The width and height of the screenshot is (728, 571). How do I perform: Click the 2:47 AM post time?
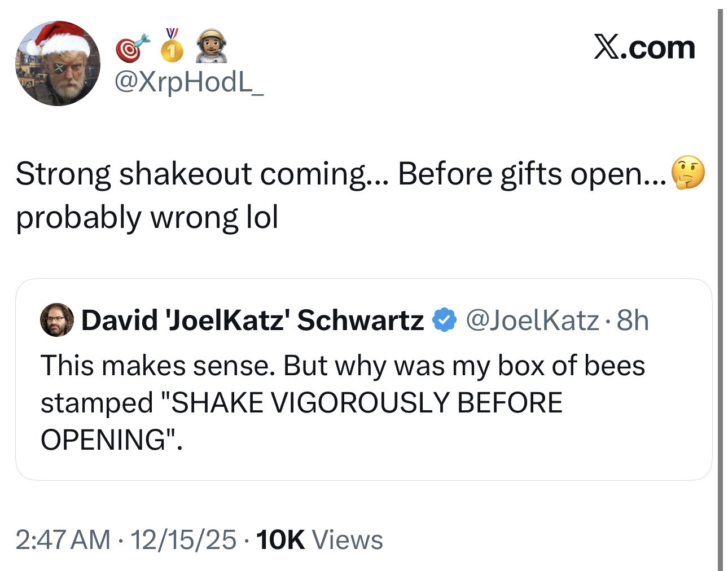(x=63, y=539)
